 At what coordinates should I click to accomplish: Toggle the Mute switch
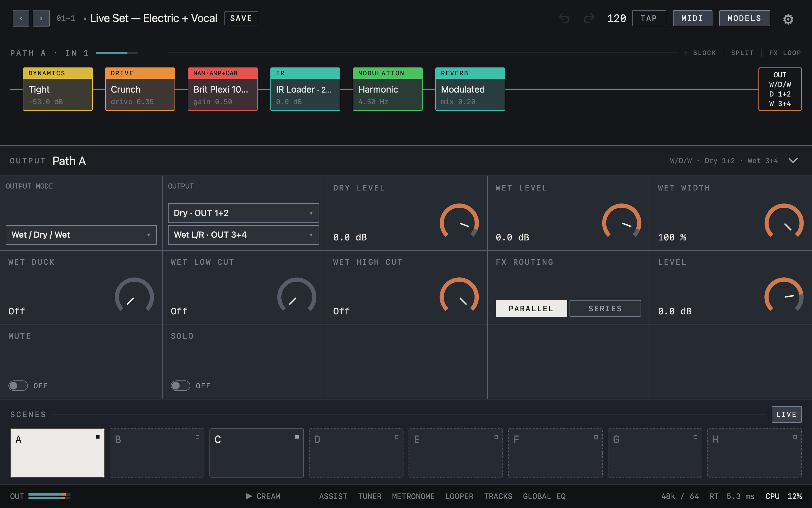click(18, 385)
